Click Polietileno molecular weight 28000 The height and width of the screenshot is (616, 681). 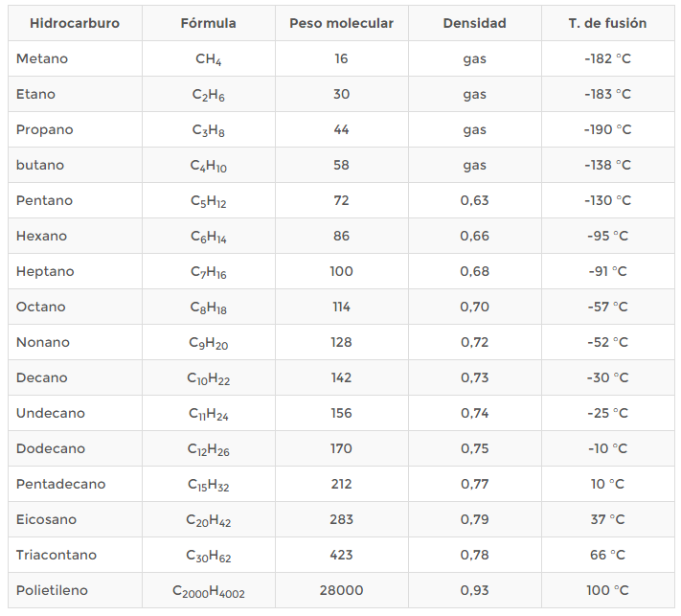[x=341, y=590]
